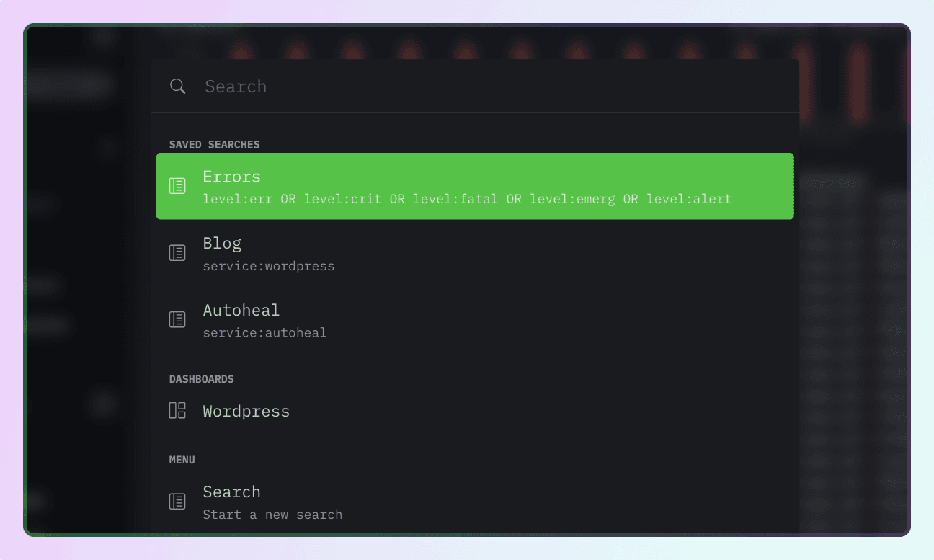
Task: Click the DASHBOARDS section header
Action: point(201,379)
